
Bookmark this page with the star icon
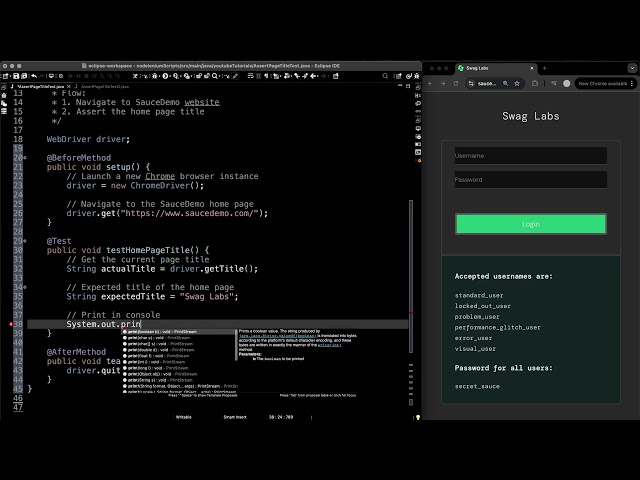point(517,83)
